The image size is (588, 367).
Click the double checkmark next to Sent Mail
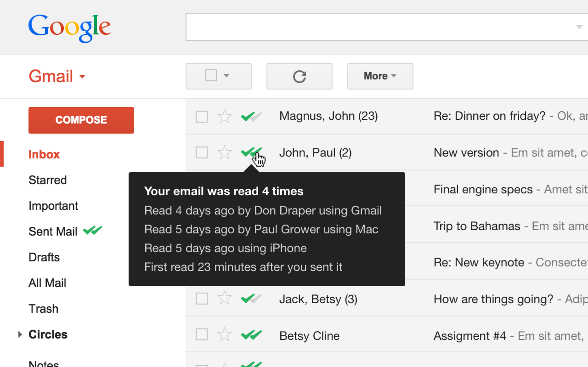click(93, 230)
